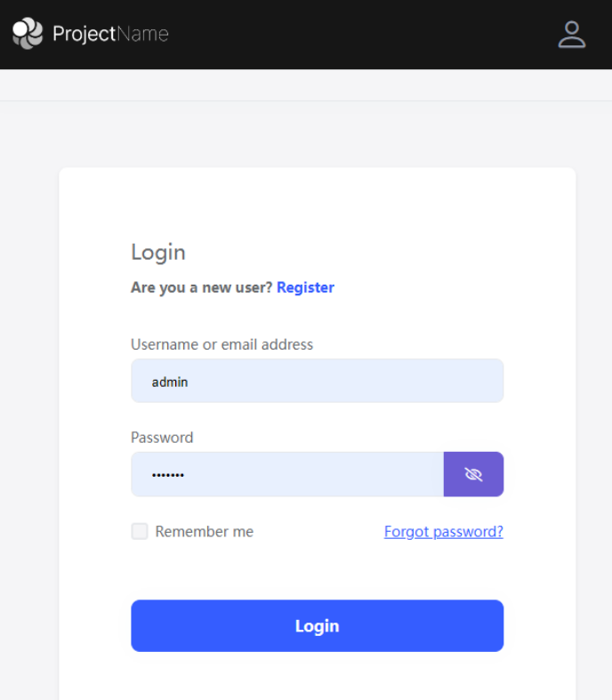Viewport: 612px width, 700px height.
Task: Open the user account icon in header
Action: [x=572, y=35]
